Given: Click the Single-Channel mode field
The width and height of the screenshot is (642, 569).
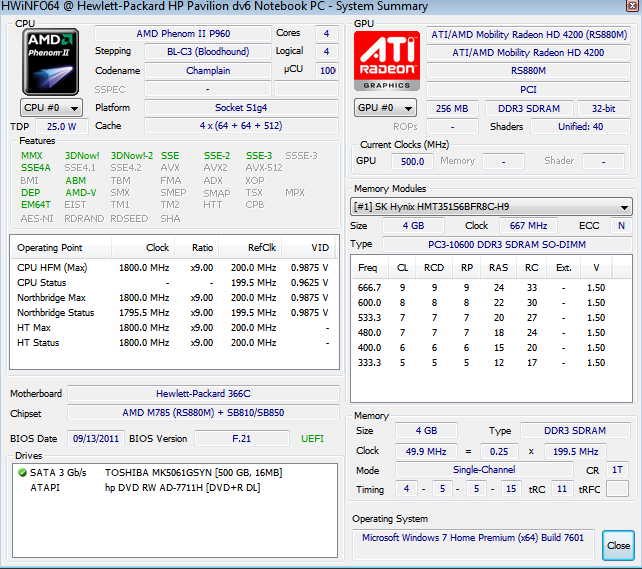Looking at the screenshot, I should 484,470.
